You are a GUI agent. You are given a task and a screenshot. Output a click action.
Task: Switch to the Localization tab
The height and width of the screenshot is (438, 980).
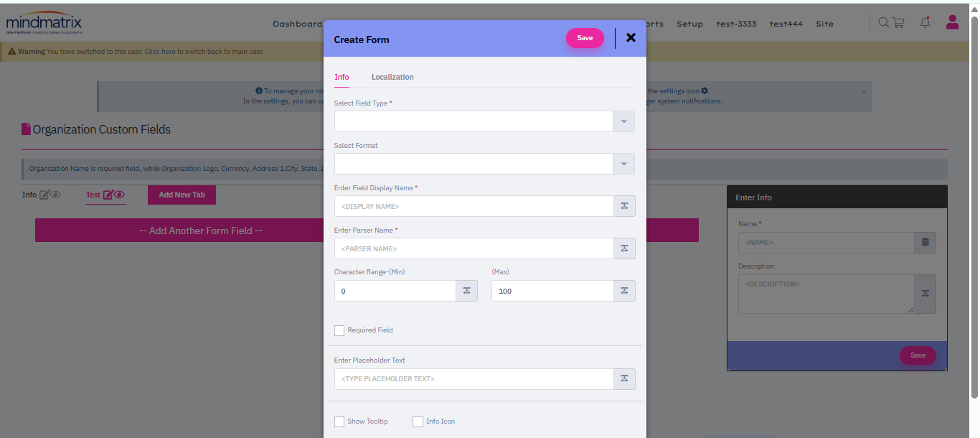point(392,77)
